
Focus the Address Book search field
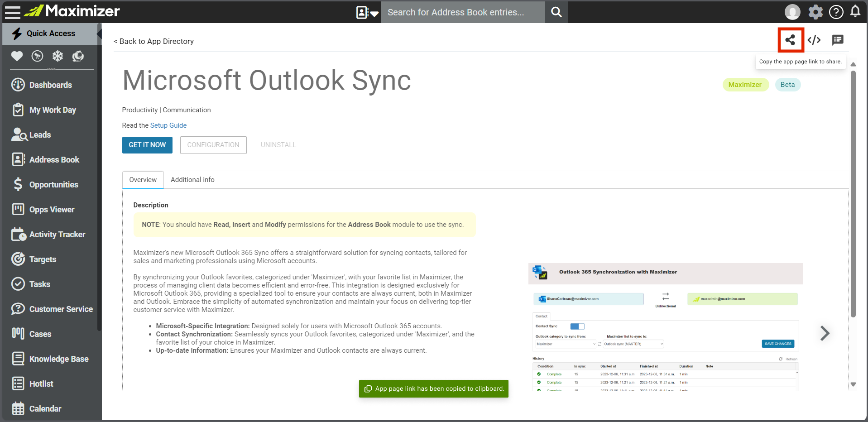pyautogui.click(x=463, y=12)
